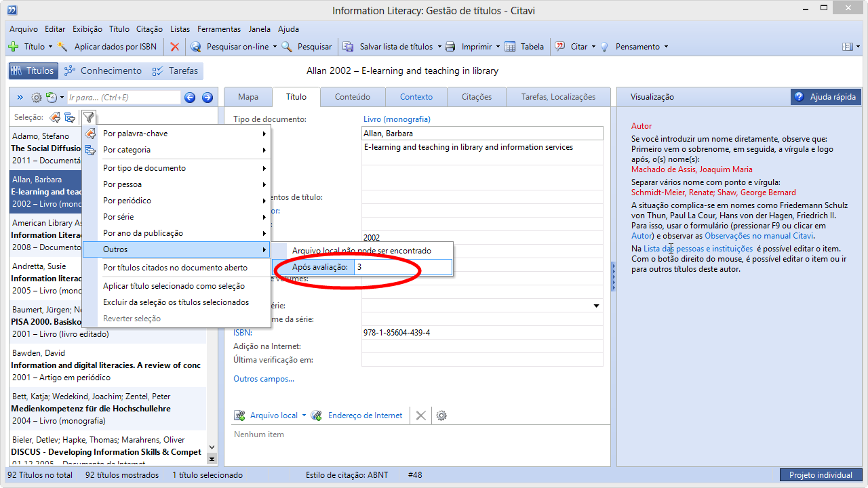Viewport: 868px width, 488px height.
Task: Expand Por categoria submenu
Action: 176,150
